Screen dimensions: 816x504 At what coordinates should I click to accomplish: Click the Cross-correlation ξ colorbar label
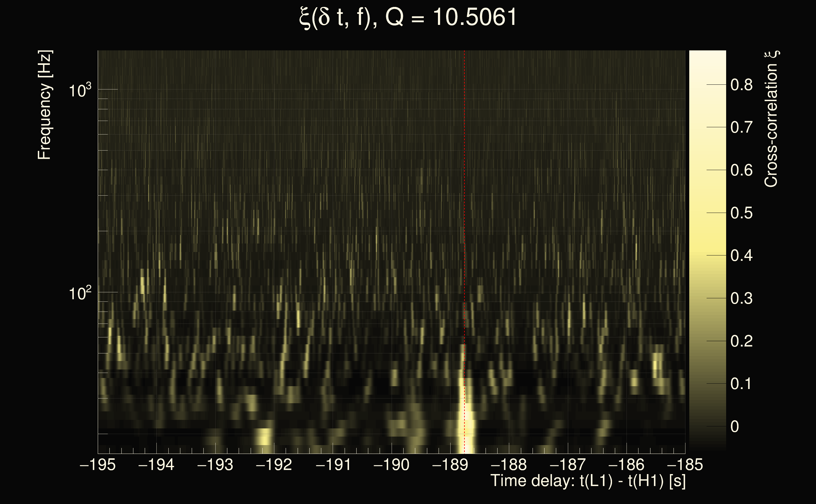pos(771,119)
